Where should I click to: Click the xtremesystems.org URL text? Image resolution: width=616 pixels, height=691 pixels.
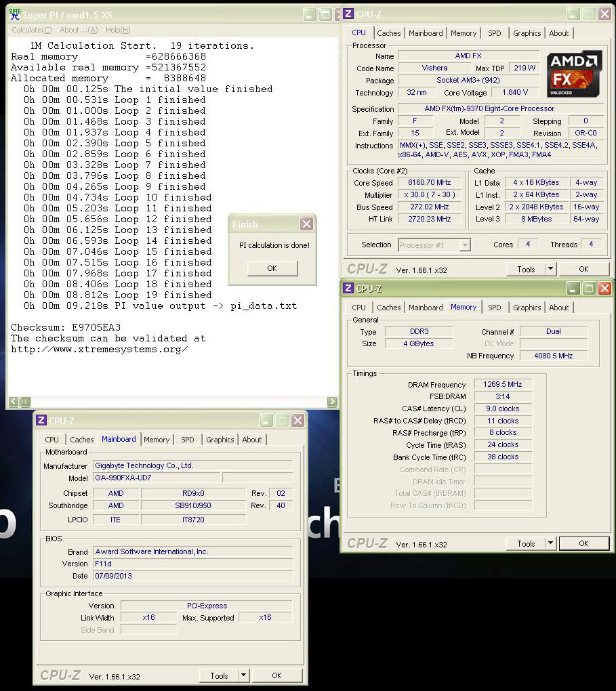tap(99, 350)
